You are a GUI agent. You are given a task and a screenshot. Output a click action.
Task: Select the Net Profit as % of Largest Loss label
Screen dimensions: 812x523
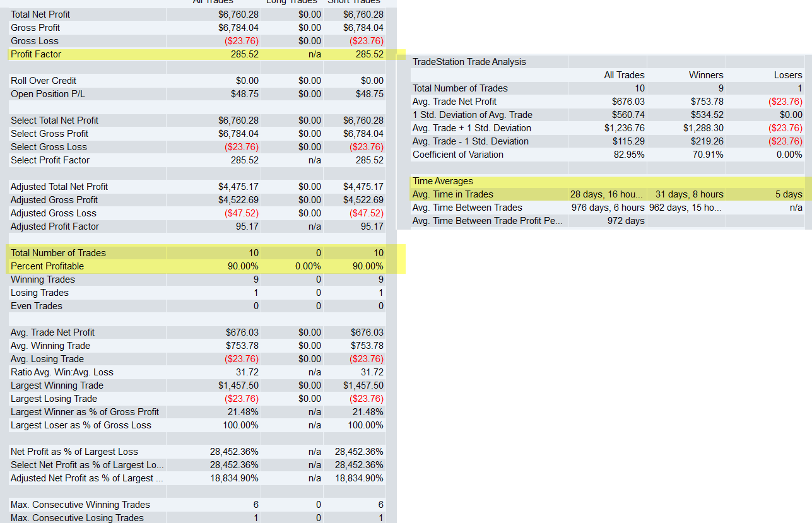pos(74,452)
